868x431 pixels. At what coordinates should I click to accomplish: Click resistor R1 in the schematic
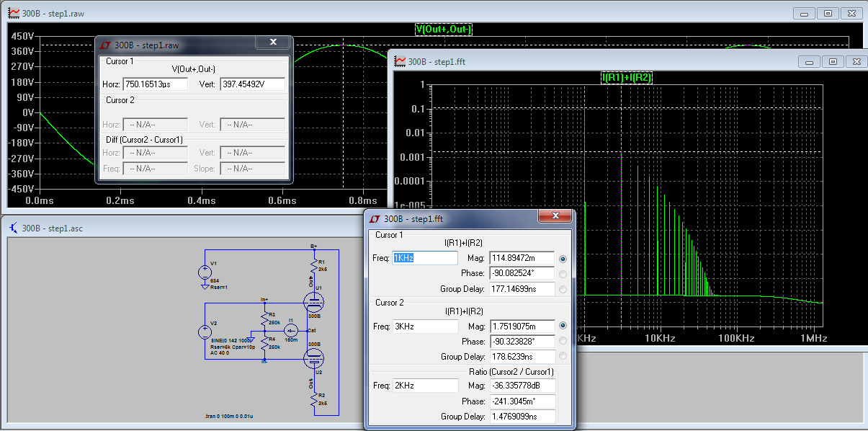313,265
